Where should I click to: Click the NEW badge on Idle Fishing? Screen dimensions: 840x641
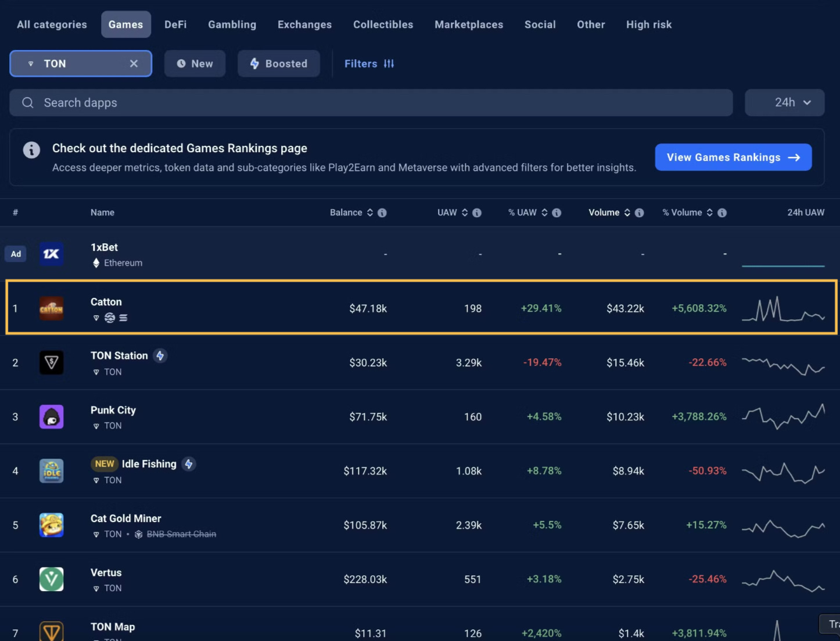point(105,464)
